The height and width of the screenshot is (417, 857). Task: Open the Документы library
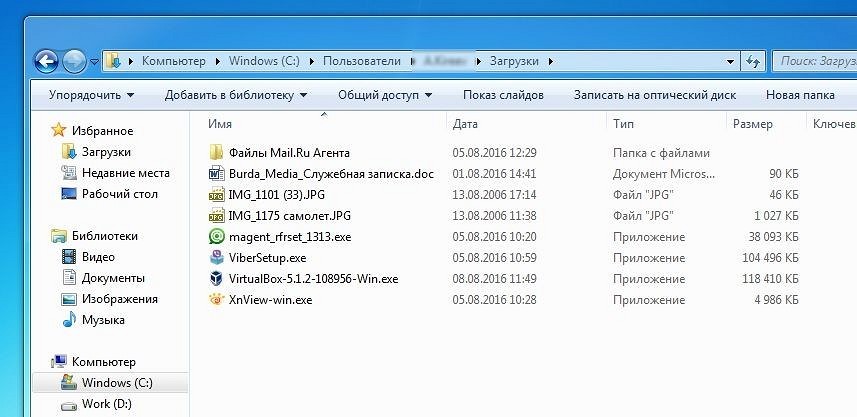pyautogui.click(x=113, y=278)
